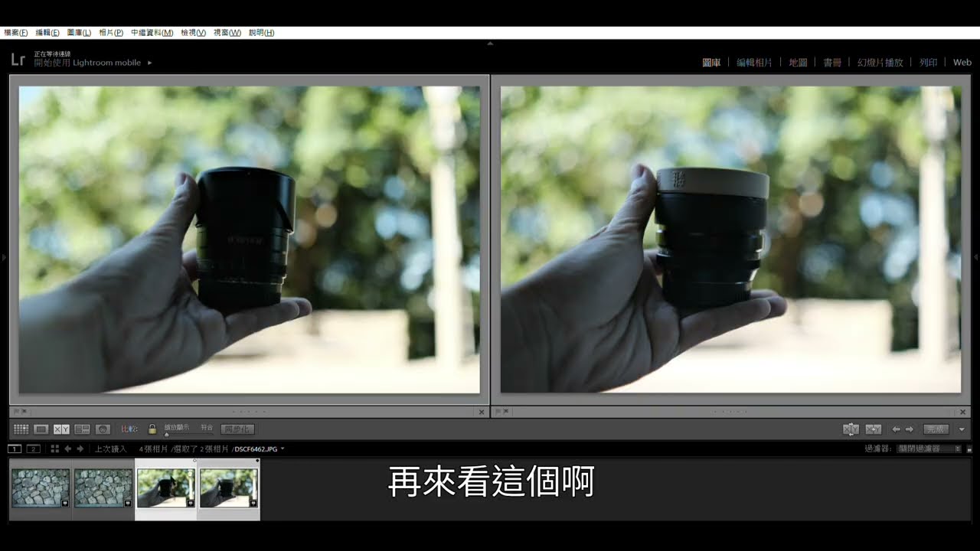Switch to the 列印 Print module

pos(928,63)
